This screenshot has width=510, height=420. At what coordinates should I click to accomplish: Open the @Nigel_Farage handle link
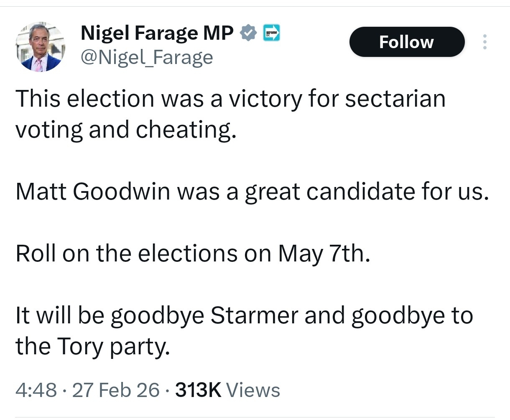tap(146, 57)
